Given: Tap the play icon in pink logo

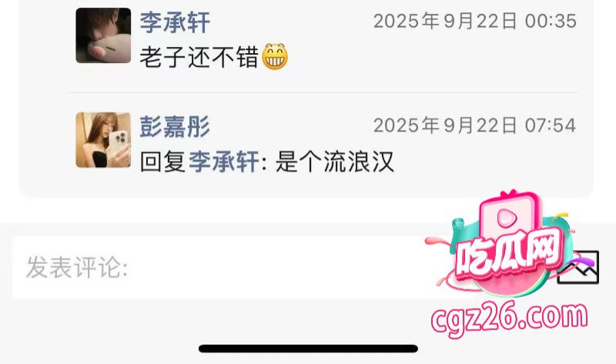Looking at the screenshot, I should (x=507, y=218).
